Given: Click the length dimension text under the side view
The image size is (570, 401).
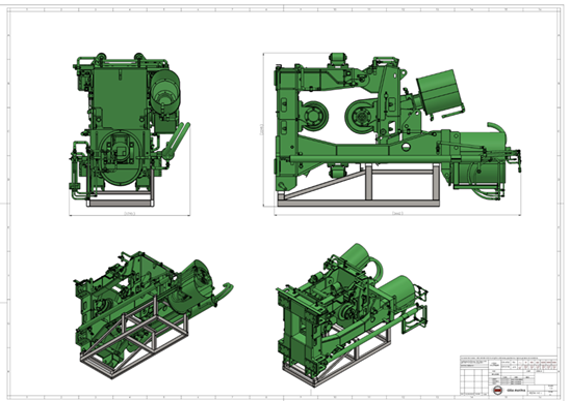Looking at the screenshot, I should click(x=398, y=213).
